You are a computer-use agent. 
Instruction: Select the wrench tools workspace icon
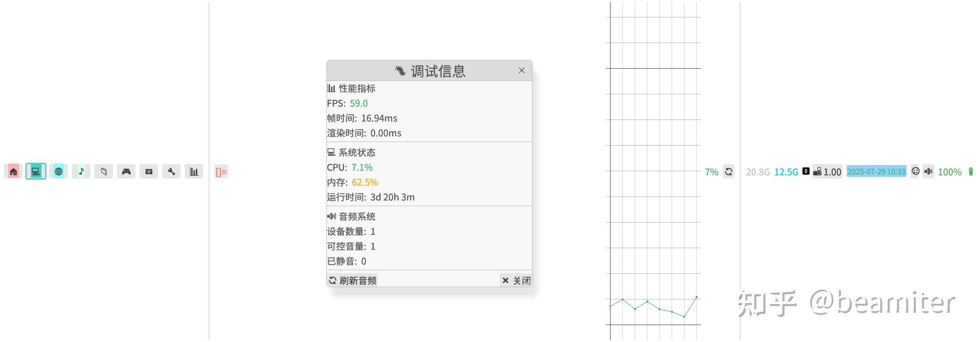[171, 171]
